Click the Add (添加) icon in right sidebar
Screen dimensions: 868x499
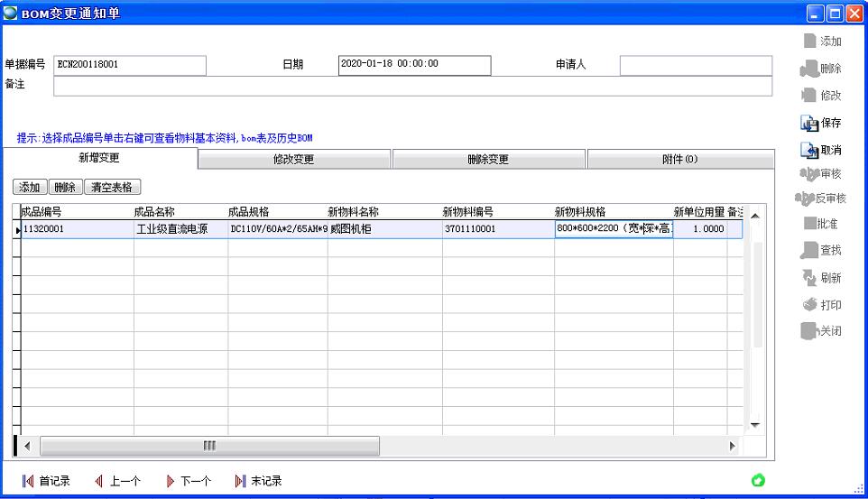(809, 42)
